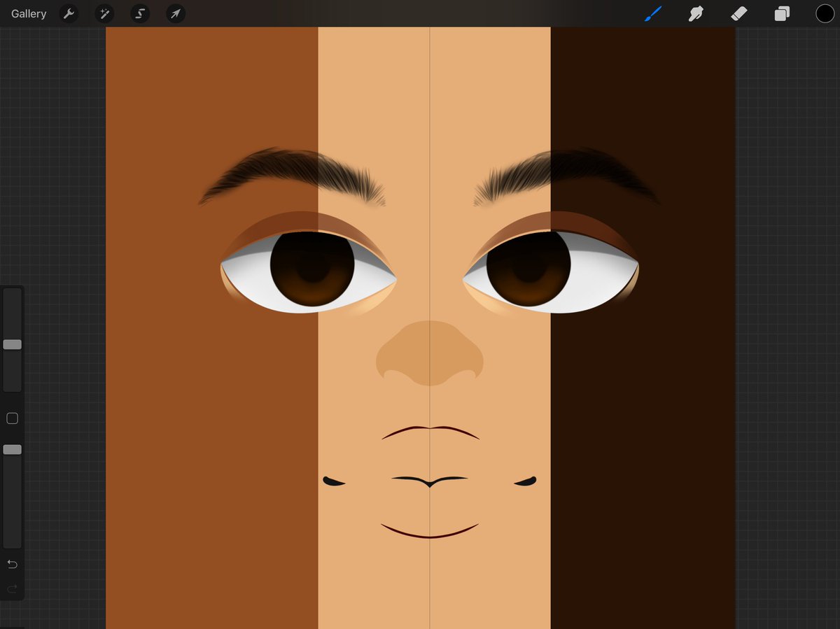
Task: Open the Adjustments magic wand menu
Action: click(104, 13)
